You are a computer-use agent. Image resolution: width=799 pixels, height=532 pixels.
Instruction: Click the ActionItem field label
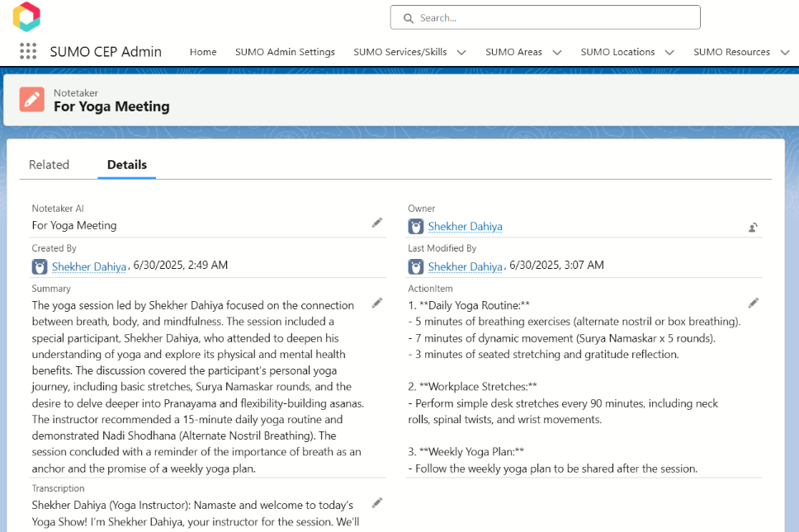[x=430, y=289]
